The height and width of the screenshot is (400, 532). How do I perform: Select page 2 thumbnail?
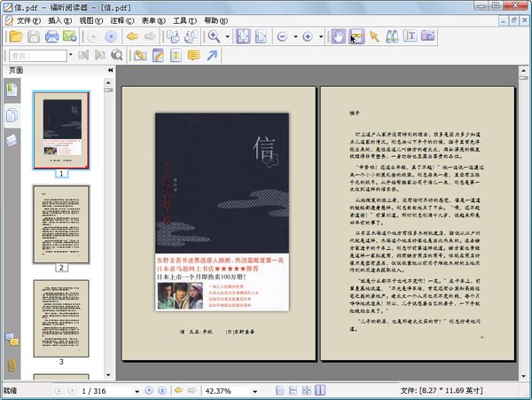click(61, 224)
